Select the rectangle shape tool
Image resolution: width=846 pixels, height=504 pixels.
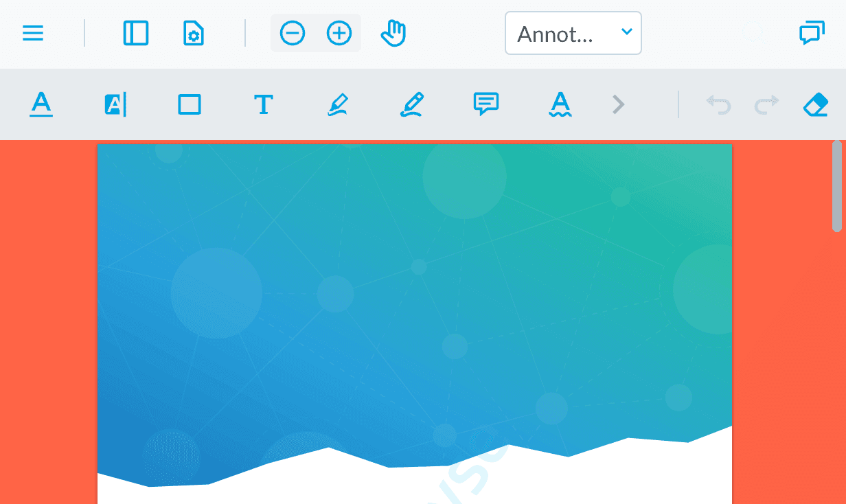pos(190,104)
